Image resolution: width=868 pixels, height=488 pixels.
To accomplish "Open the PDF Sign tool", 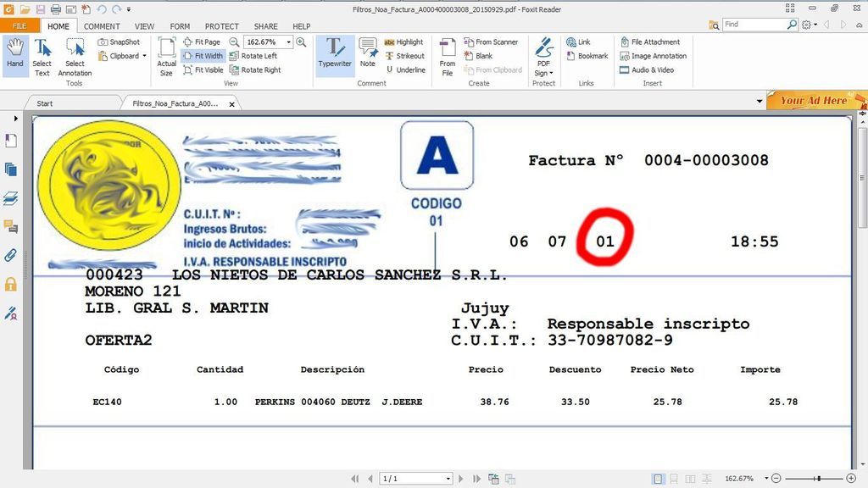I will tap(543, 56).
